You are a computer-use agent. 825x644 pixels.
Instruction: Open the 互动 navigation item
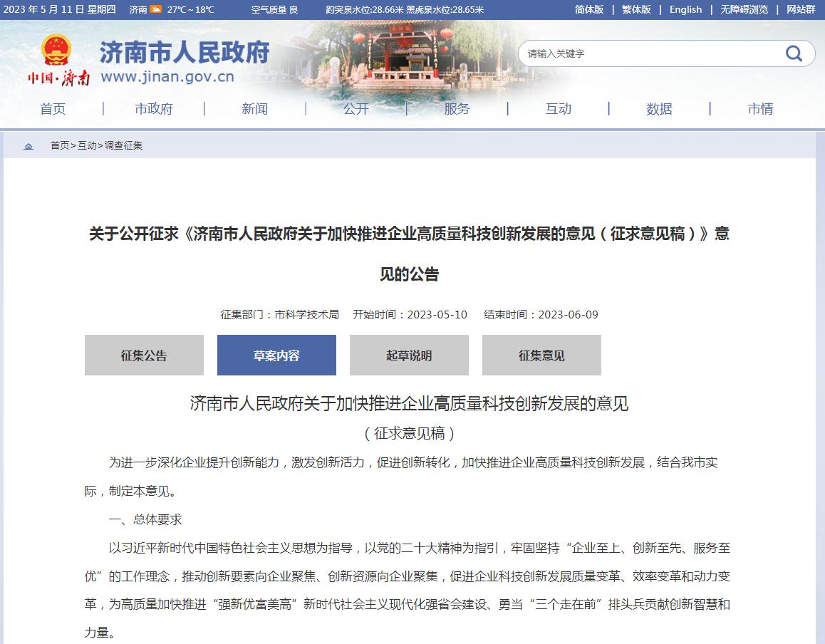(558, 109)
